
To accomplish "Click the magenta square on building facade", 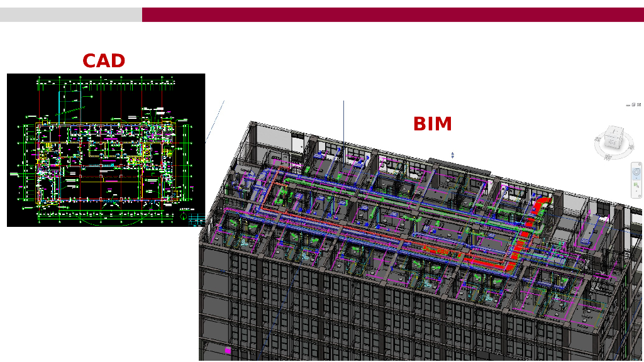I will [227, 350].
